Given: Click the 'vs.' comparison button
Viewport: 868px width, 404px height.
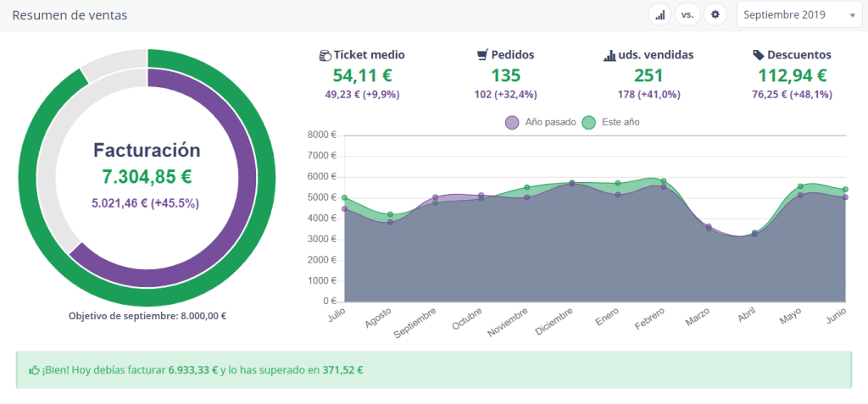Looking at the screenshot, I should [x=687, y=15].
